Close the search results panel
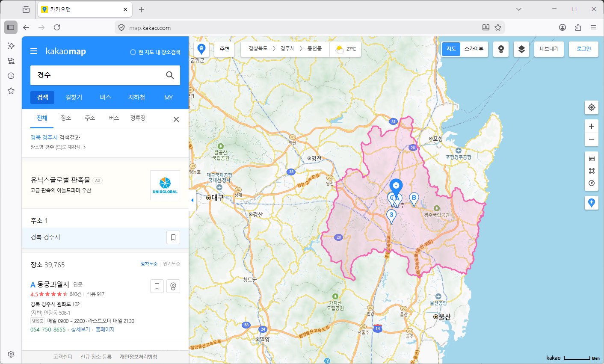The height and width of the screenshot is (364, 604). 176,119
